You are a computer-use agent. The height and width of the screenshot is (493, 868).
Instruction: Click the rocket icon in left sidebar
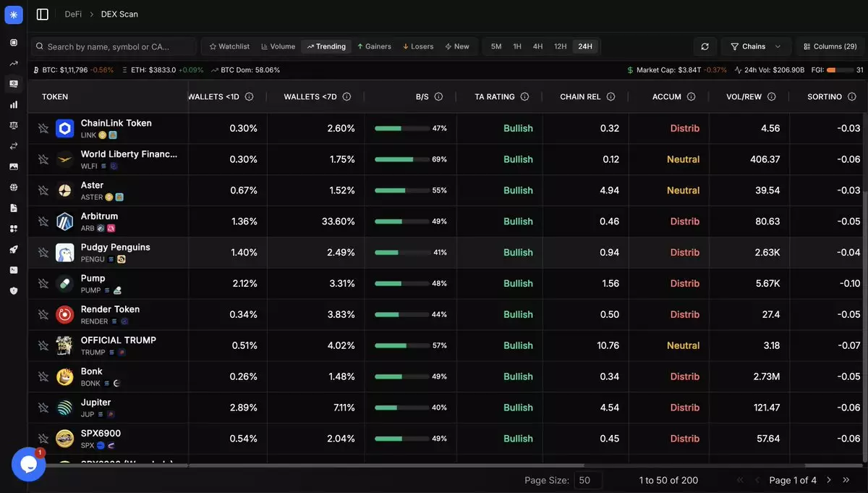[x=13, y=250]
